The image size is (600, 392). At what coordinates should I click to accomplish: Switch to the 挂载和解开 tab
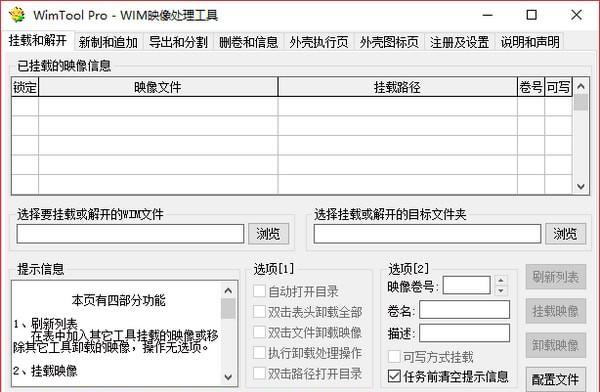click(38, 41)
